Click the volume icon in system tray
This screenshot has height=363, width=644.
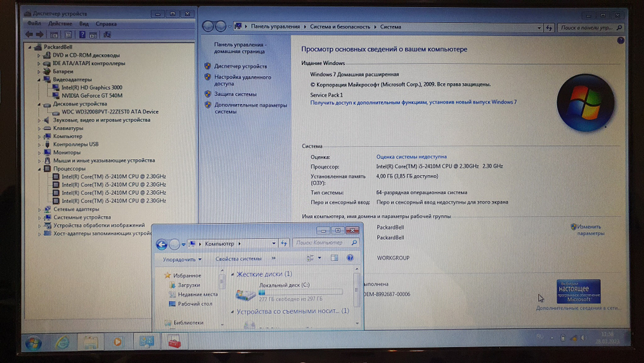point(583,338)
